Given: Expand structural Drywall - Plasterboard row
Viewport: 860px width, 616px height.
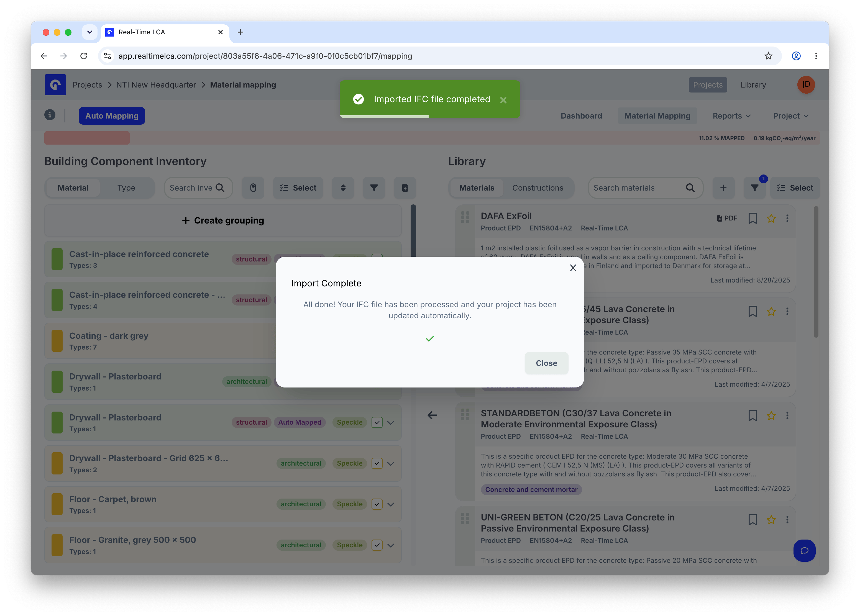Looking at the screenshot, I should coord(391,423).
